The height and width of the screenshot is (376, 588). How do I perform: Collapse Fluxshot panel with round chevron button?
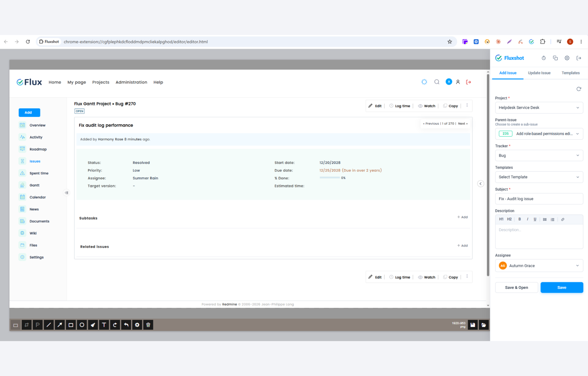click(481, 184)
